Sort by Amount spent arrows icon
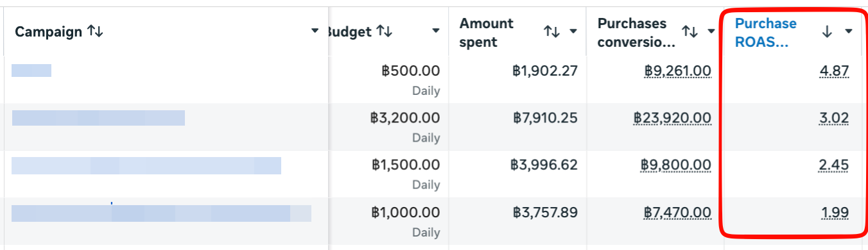The width and height of the screenshot is (868, 250). 551,31
